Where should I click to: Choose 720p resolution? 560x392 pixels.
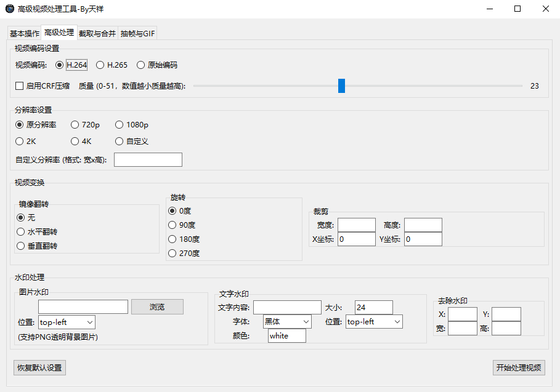pyautogui.click(x=86, y=125)
